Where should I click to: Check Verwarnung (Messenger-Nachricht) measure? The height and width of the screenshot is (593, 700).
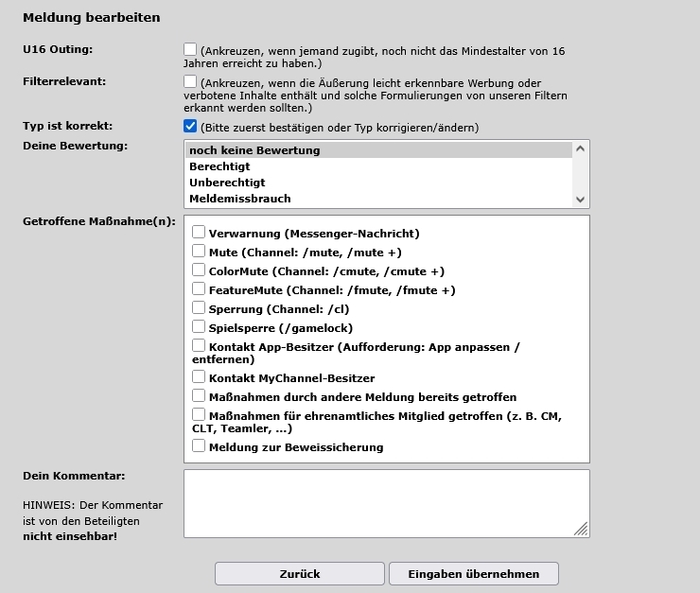click(199, 232)
